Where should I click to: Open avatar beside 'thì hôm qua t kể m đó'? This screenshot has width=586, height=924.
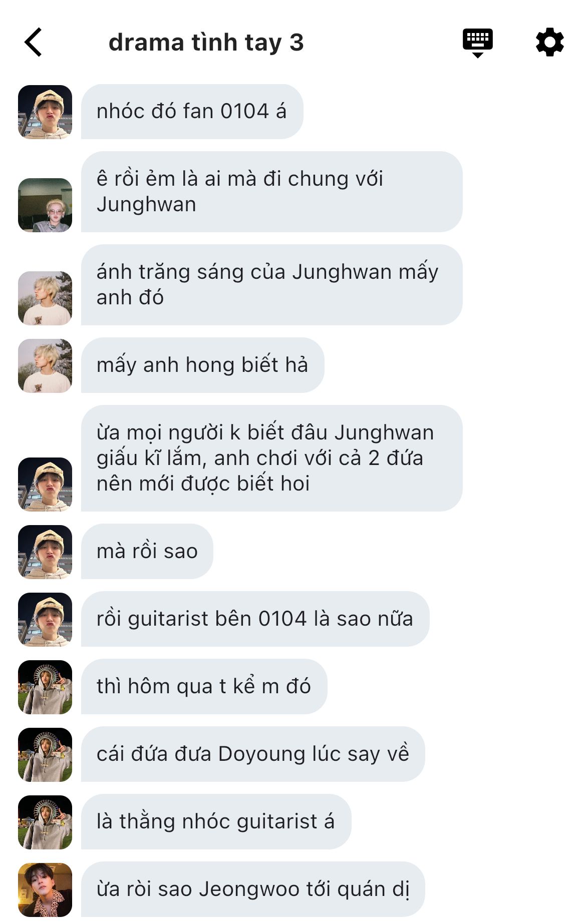pos(45,687)
